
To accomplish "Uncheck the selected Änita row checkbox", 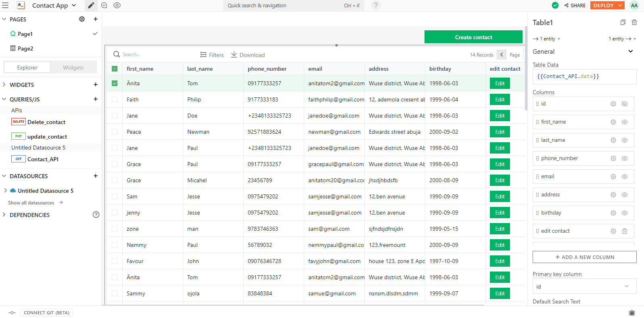I will click(115, 83).
